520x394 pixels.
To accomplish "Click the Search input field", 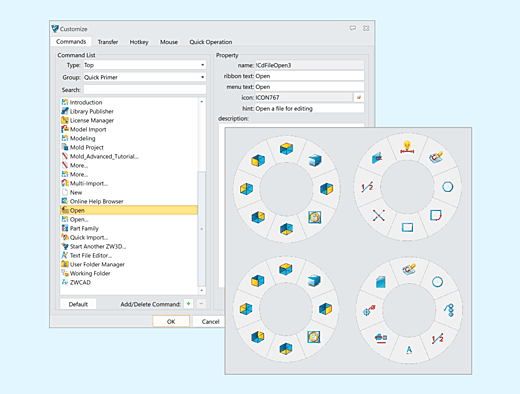I will [145, 90].
